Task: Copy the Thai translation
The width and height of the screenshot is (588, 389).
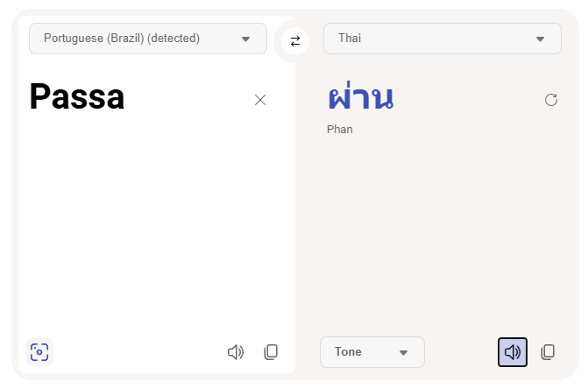Action: click(548, 352)
